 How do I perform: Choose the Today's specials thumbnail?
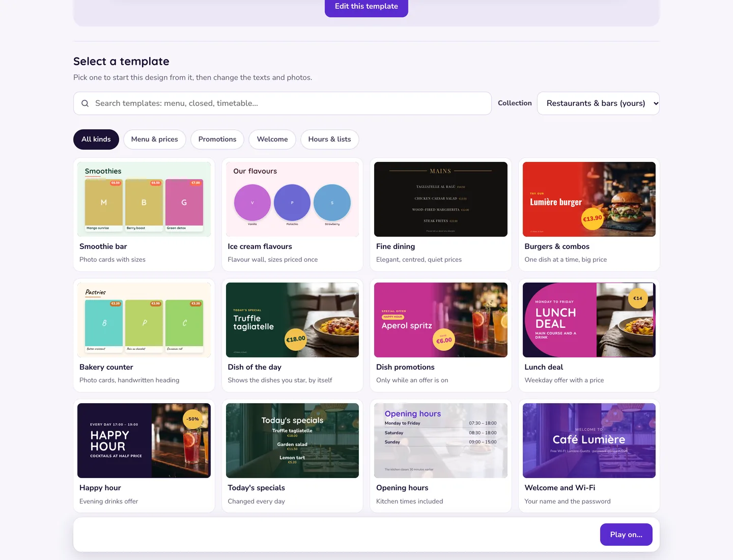point(292,440)
